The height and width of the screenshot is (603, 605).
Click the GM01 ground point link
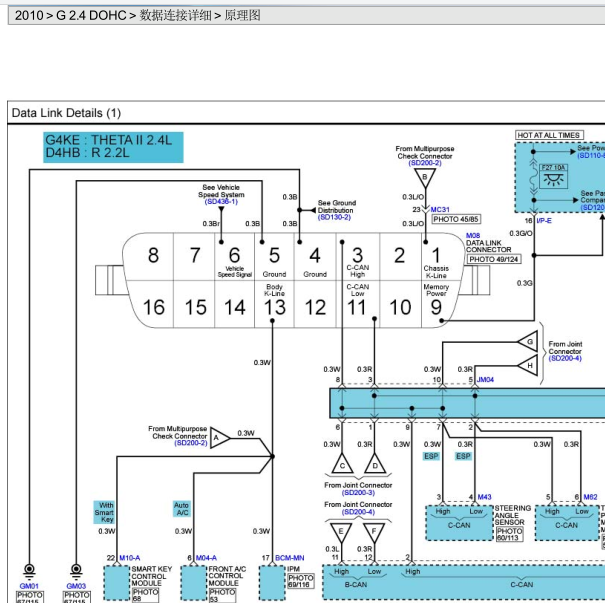[x=29, y=586]
